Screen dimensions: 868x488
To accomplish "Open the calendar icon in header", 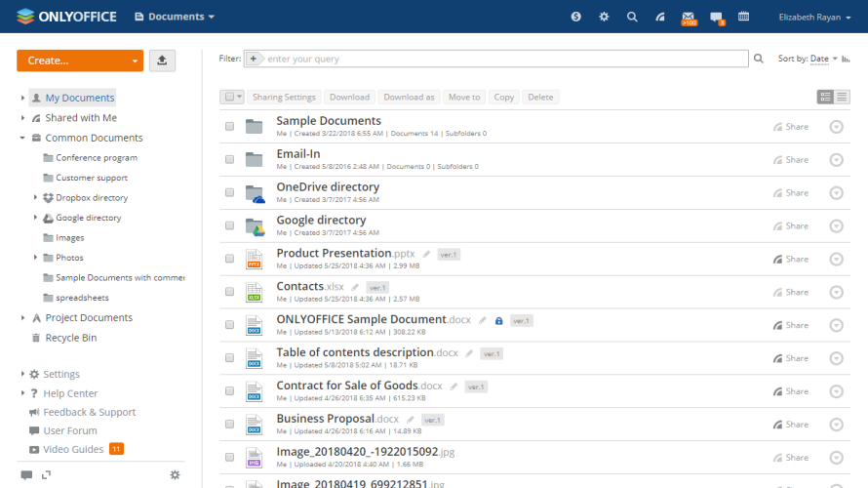I will 743,17.
